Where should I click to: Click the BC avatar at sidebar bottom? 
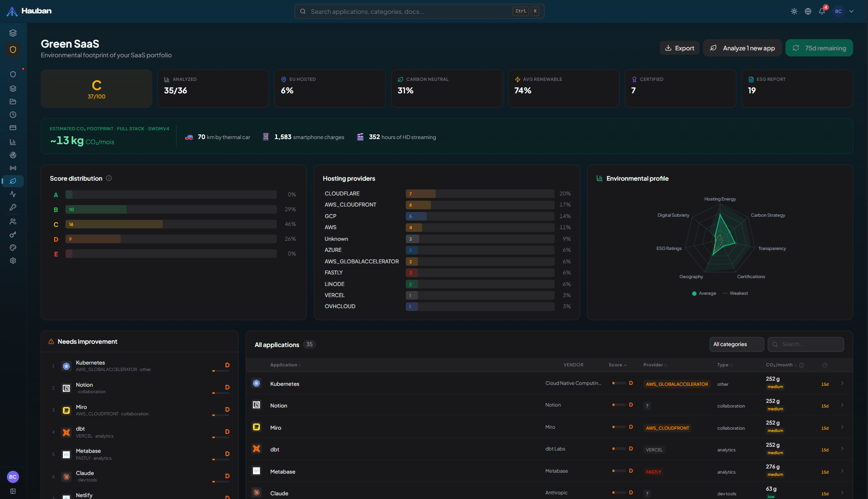coord(13,477)
